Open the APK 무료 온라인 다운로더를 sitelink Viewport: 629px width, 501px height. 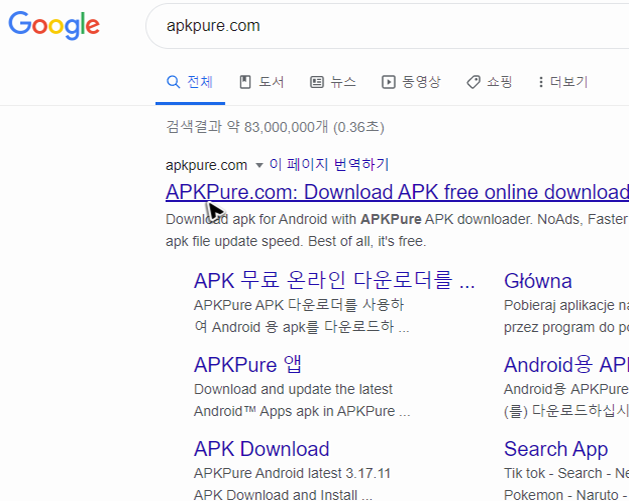pyautogui.click(x=334, y=280)
